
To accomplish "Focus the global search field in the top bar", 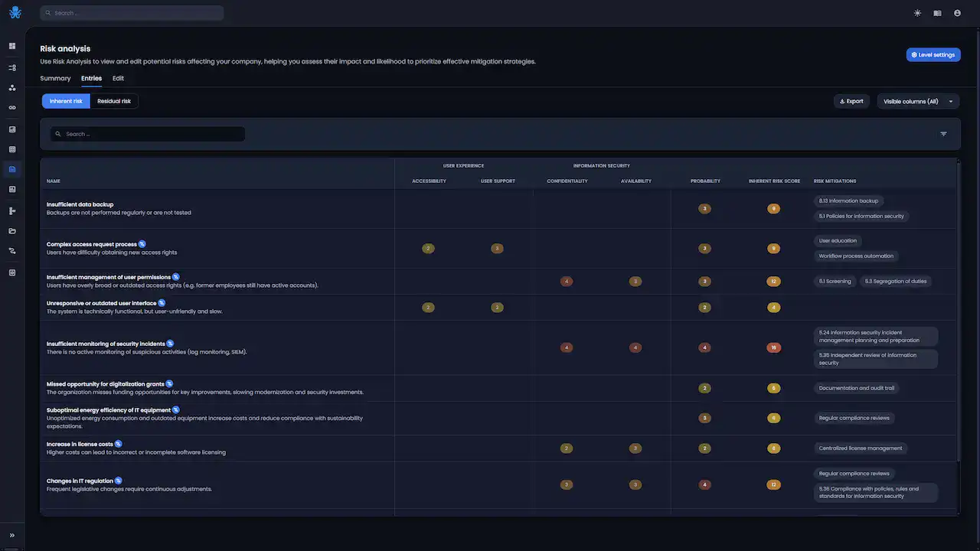I will tap(132, 13).
